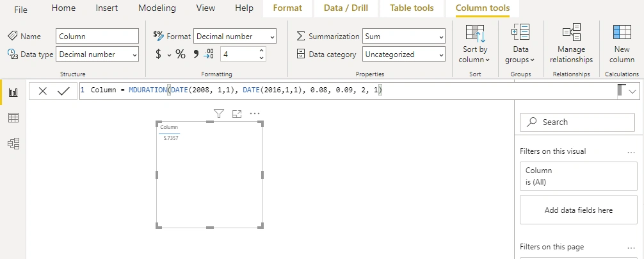Click the Data type icon
This screenshot has width=644, height=259.
point(13,54)
